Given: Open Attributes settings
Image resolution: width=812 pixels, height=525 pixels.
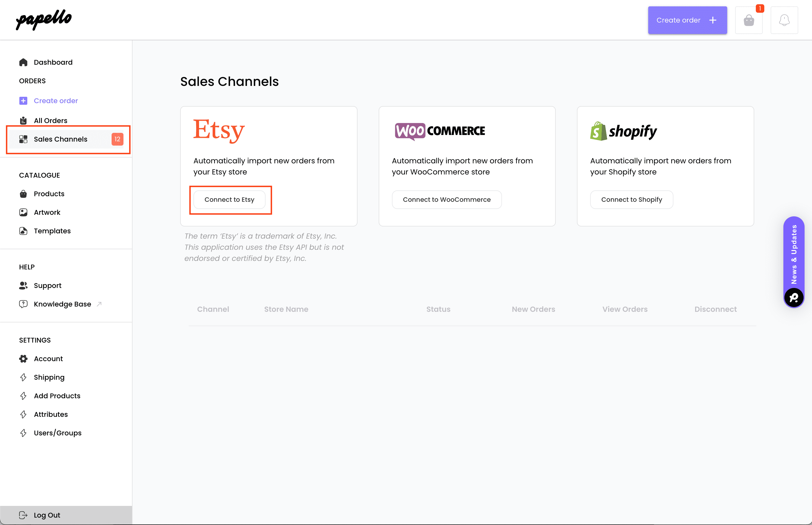Looking at the screenshot, I should [x=51, y=414].
